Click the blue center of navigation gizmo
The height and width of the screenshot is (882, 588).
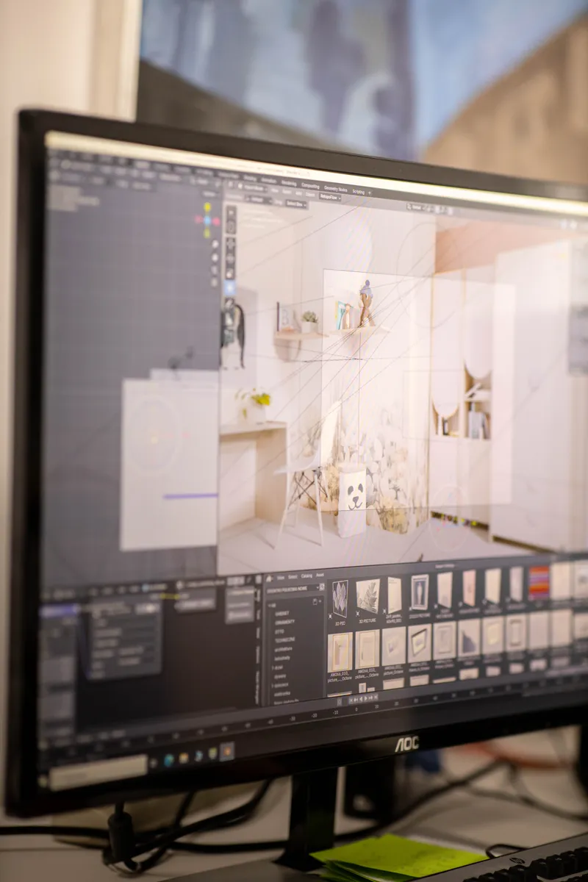tap(207, 220)
